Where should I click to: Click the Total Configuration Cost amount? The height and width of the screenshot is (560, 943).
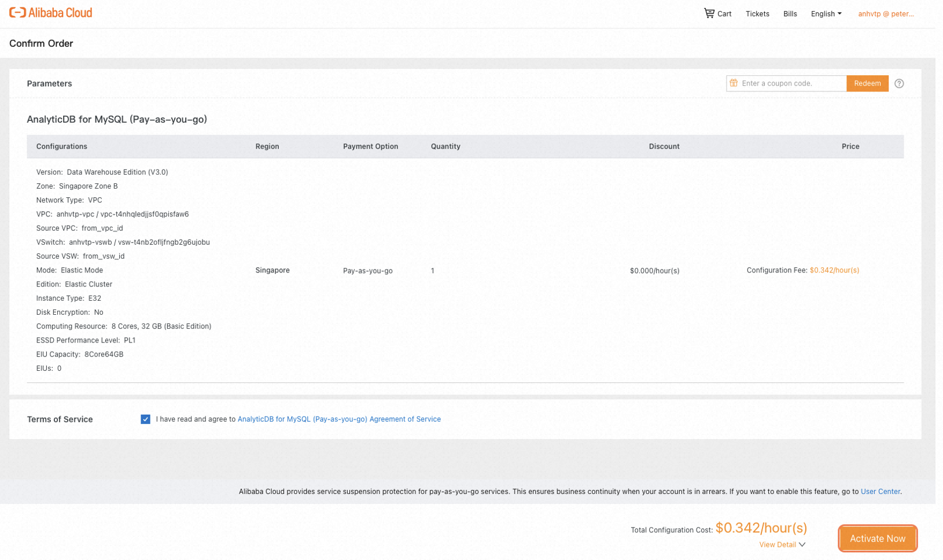[x=761, y=528]
